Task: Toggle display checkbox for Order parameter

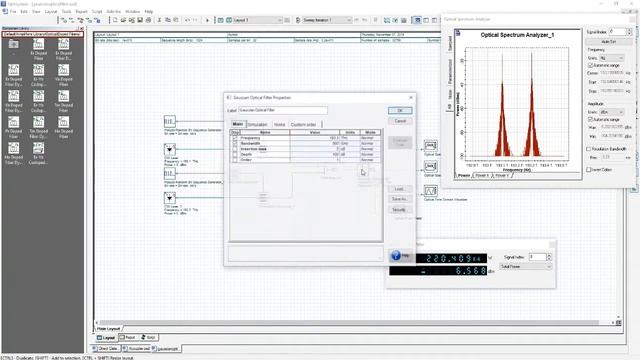Action: coord(235,160)
